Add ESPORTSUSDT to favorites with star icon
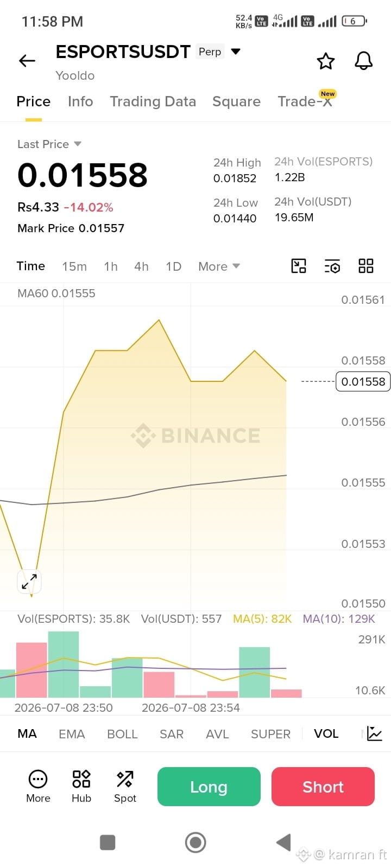The image size is (391, 868). (326, 61)
